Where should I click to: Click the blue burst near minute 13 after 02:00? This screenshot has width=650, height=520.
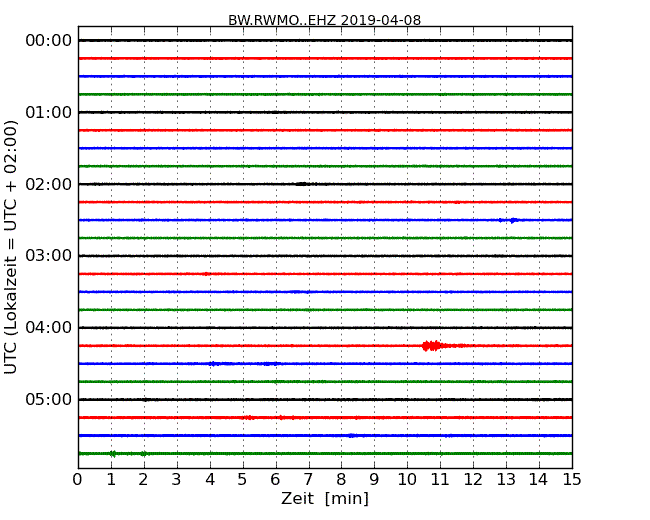point(512,220)
